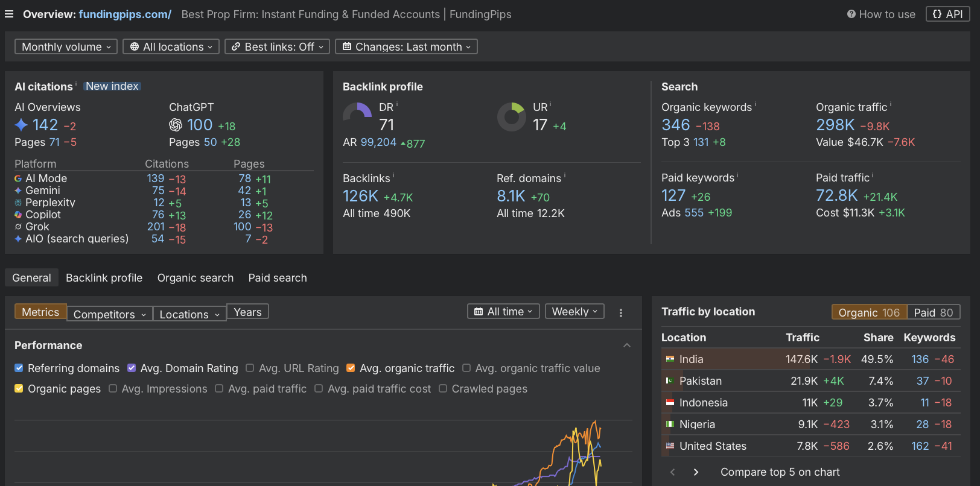Click the AI Overviews sparkle icon
The width and height of the screenshot is (980, 486).
[21, 125]
